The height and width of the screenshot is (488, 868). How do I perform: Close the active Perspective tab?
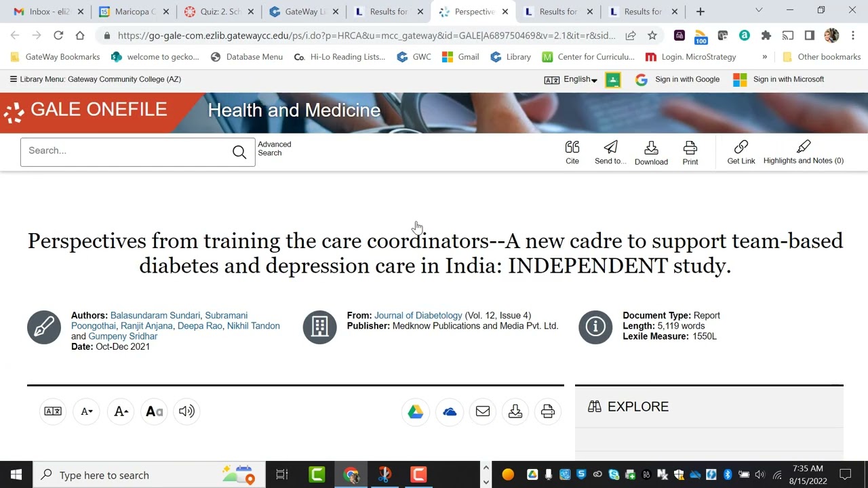coord(505,12)
